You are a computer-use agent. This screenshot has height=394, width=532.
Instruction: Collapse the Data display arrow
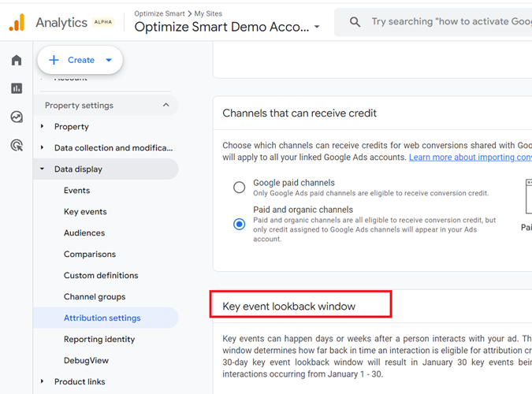pyautogui.click(x=42, y=169)
